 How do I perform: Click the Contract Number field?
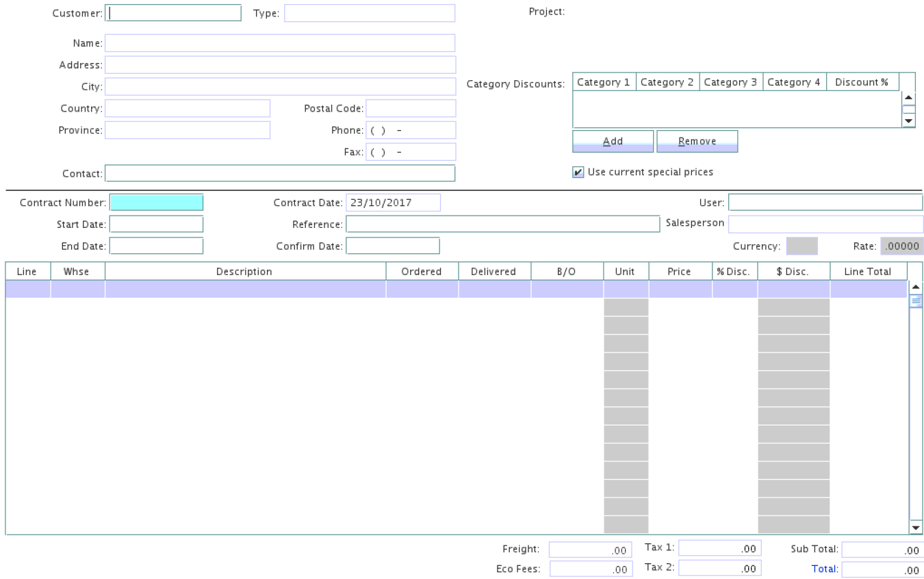point(157,203)
